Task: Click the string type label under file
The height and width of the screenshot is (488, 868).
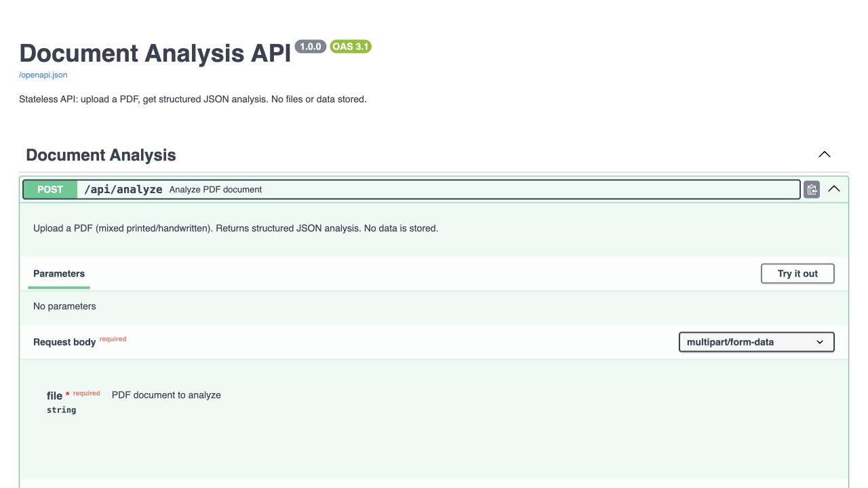Action: coord(61,410)
